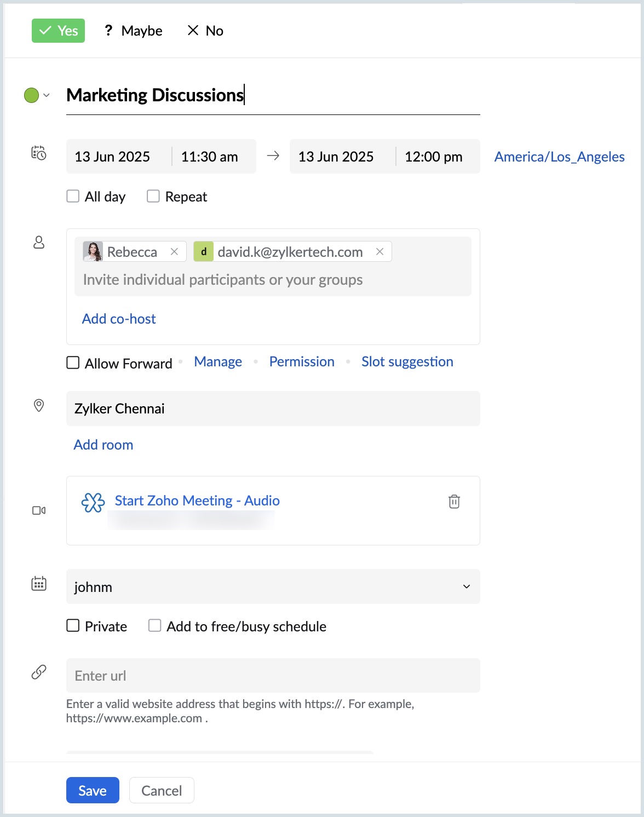
Task: Check Add to free/busy schedule
Action: (x=155, y=625)
